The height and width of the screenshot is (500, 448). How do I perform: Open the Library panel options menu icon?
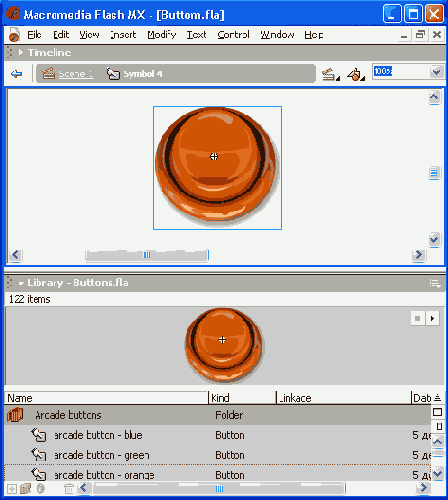[435, 284]
